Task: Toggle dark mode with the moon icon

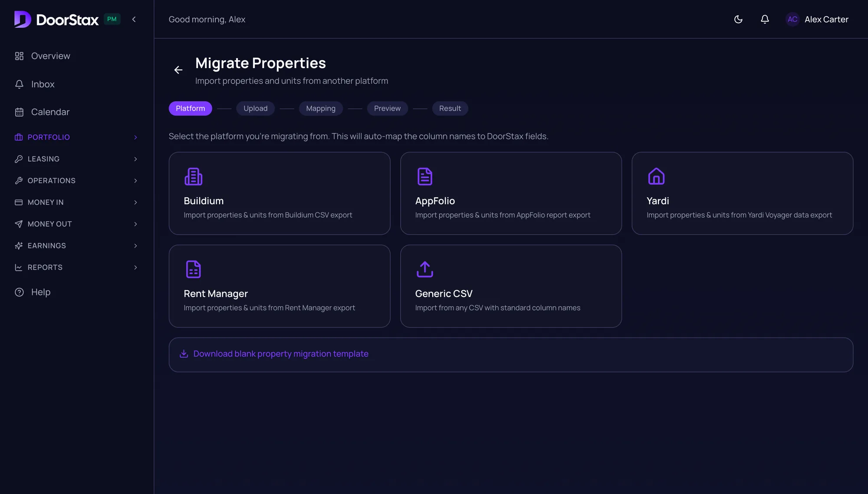Action: (738, 19)
